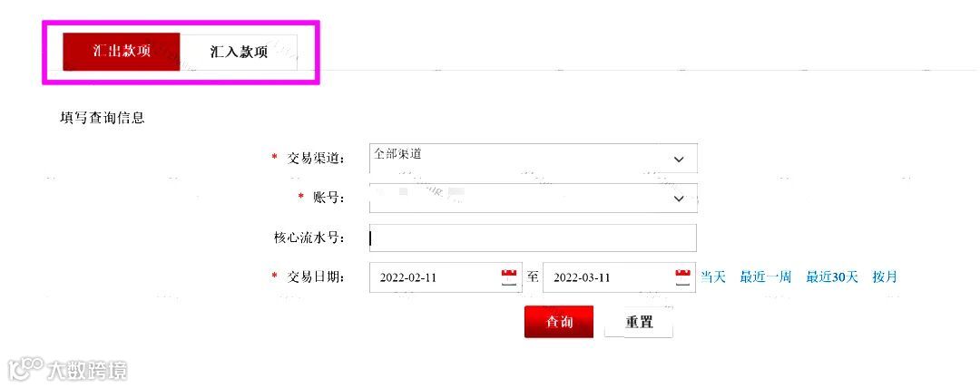This screenshot has height=388, width=980.
Task: Switch to the 汇入款项 tab
Action: click(239, 52)
